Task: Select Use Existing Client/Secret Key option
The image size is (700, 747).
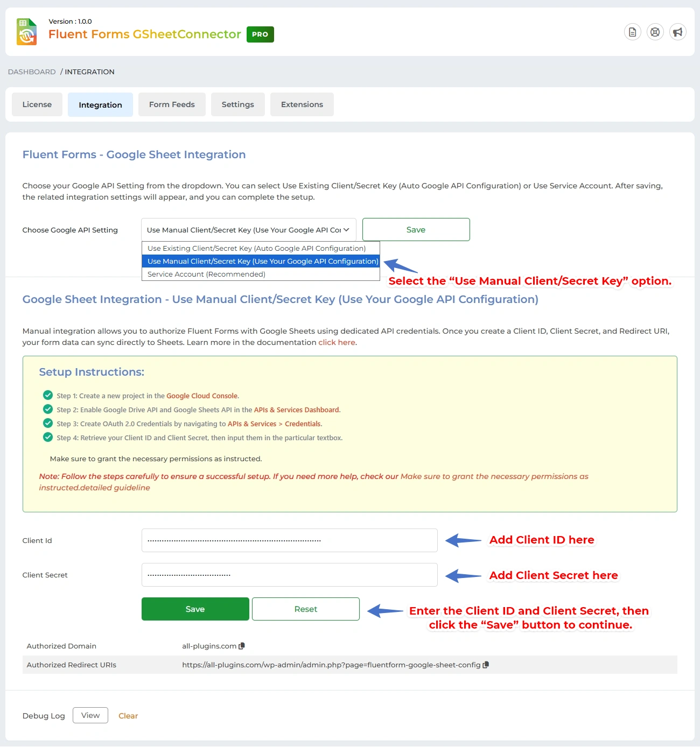Action: coord(256,248)
